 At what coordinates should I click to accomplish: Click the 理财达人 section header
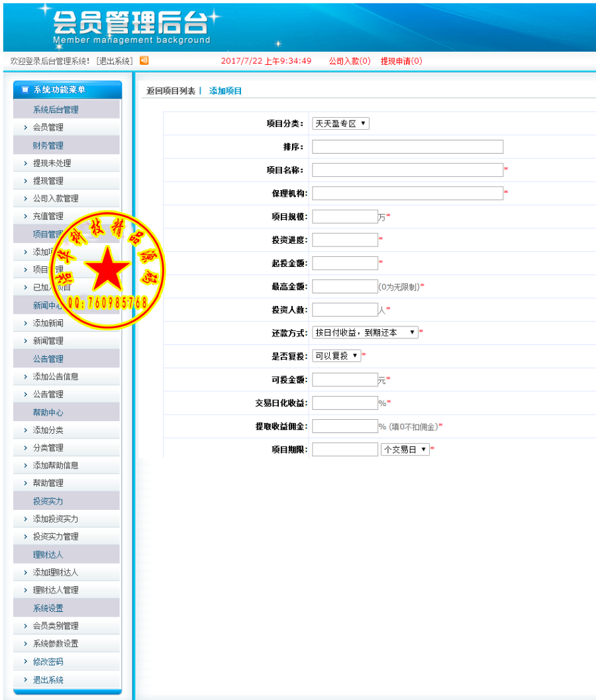[x=48, y=555]
